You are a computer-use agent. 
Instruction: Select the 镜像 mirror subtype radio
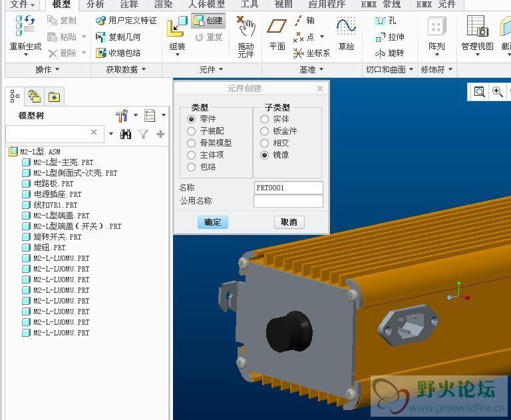[x=264, y=155]
